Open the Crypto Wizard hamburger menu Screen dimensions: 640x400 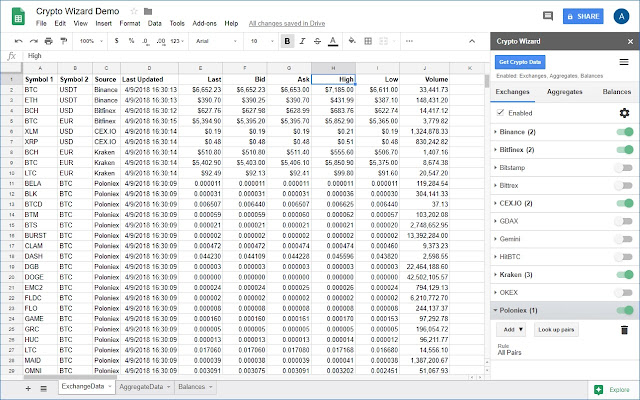click(x=623, y=62)
